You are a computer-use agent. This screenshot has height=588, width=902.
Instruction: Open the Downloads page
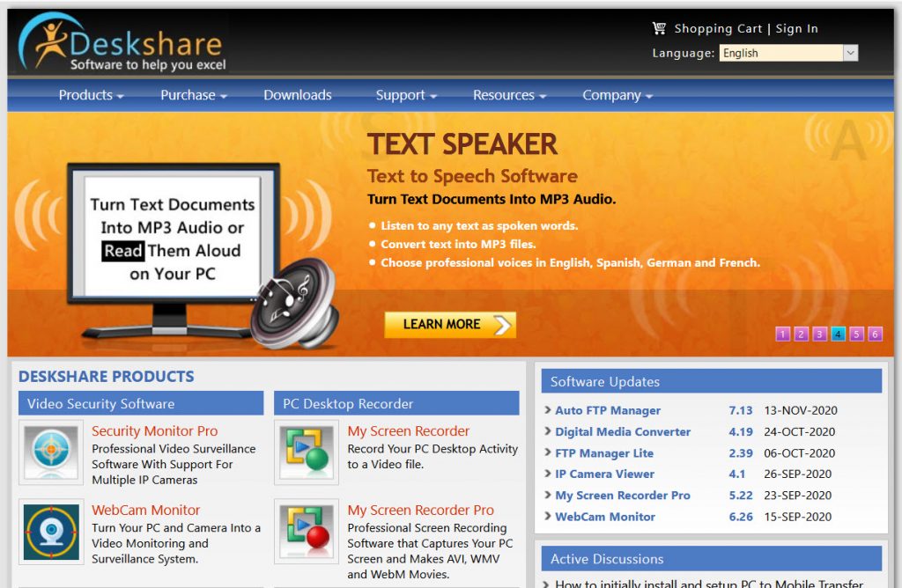[x=298, y=95]
